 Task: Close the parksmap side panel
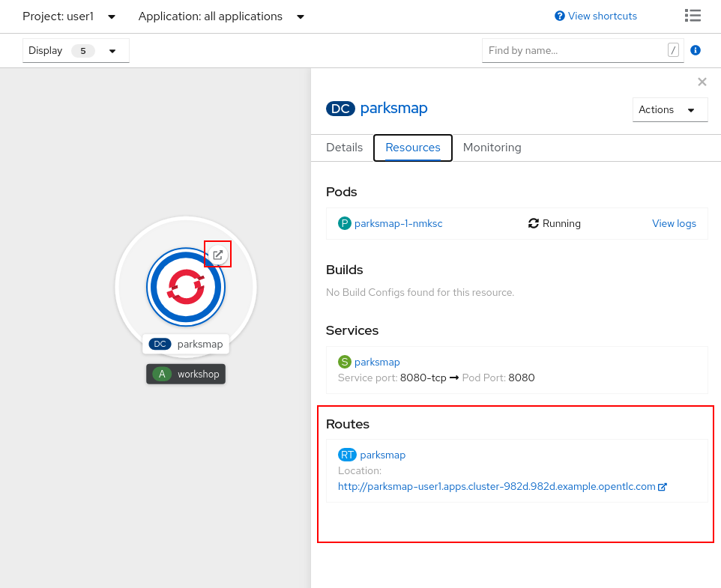click(702, 82)
